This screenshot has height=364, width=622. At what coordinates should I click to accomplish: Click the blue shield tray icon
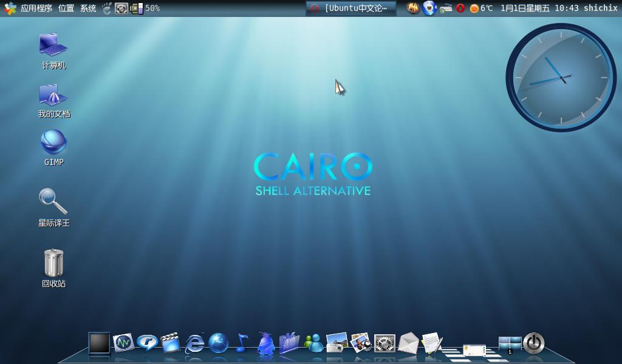429,8
